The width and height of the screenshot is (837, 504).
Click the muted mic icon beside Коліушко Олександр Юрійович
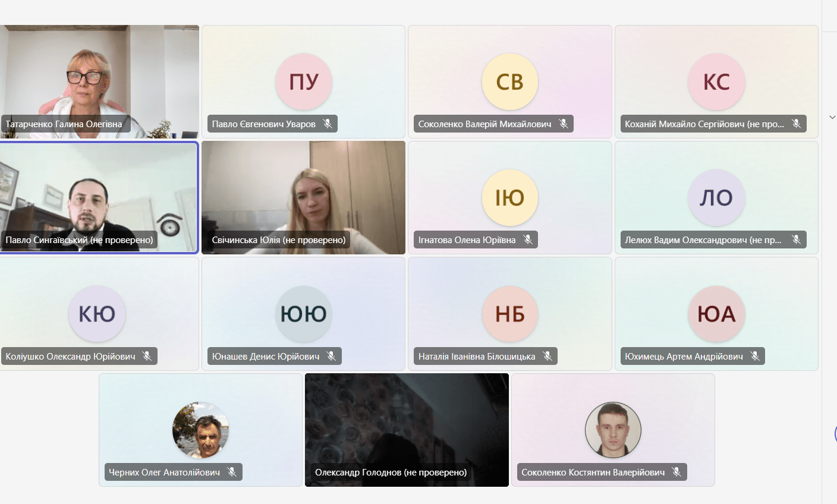pos(147,356)
